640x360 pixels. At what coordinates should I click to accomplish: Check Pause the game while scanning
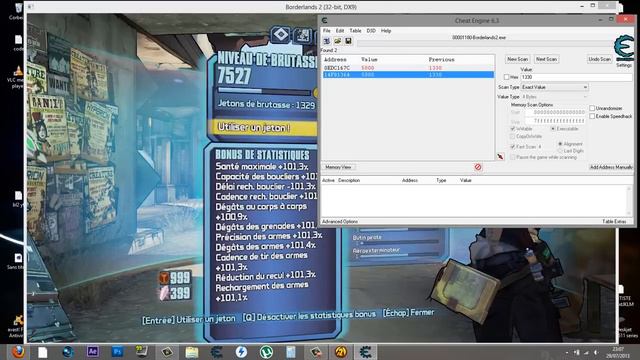(513, 157)
